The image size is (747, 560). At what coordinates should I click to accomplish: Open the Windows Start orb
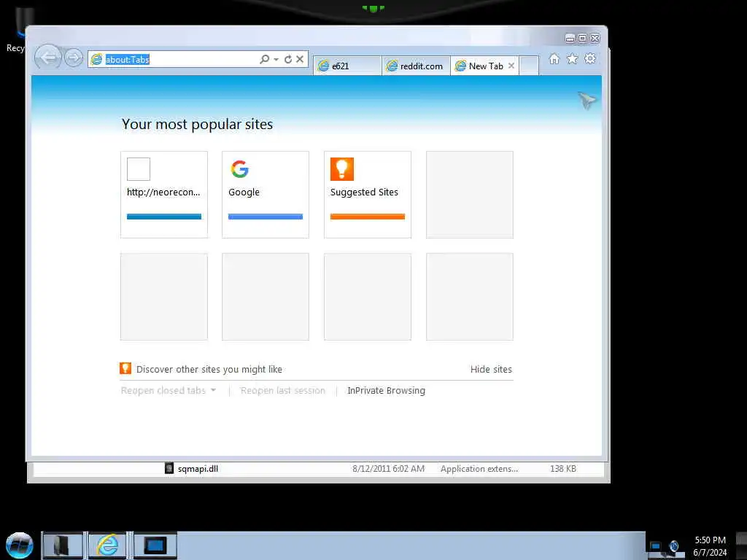click(20, 545)
